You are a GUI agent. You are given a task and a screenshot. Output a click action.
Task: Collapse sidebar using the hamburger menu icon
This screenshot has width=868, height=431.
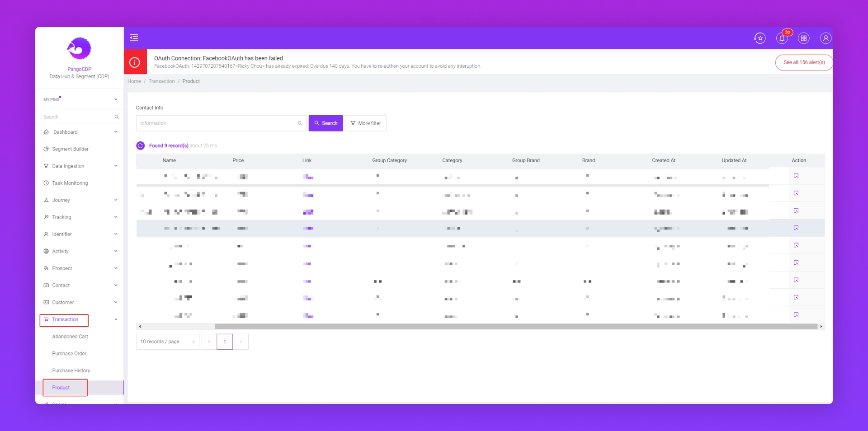tap(134, 37)
